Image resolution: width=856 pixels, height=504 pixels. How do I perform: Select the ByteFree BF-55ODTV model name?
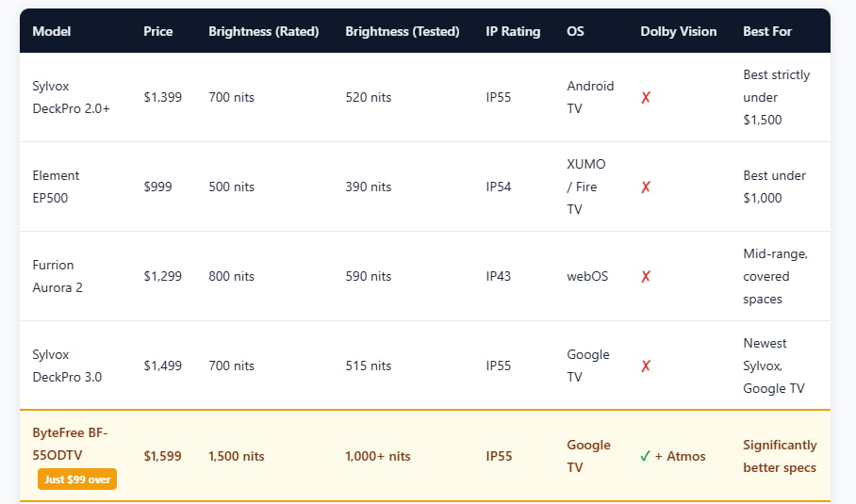[72, 443]
